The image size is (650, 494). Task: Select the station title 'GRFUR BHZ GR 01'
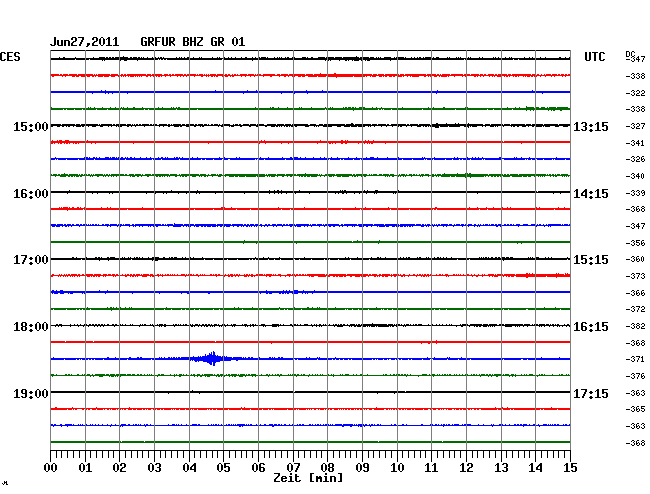click(193, 42)
